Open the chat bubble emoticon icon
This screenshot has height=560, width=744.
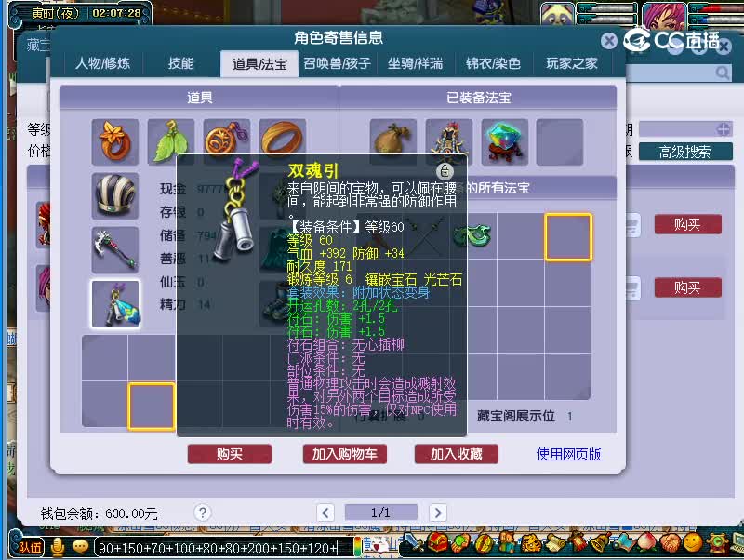coord(80,547)
